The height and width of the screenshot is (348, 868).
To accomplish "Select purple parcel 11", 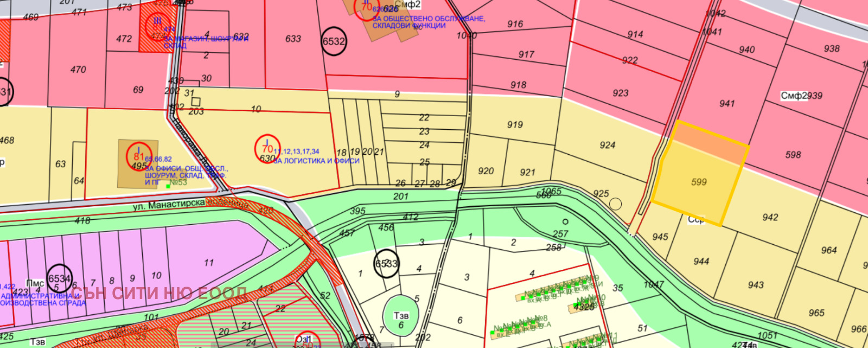I will point(209,263).
